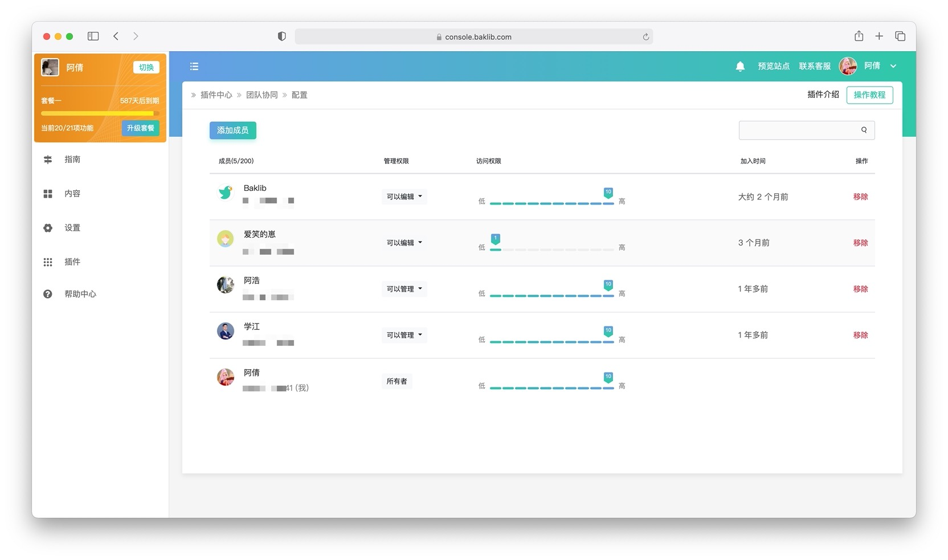Click the 3 个月前 join time
Screen dimensions: 948x560
pos(754,243)
